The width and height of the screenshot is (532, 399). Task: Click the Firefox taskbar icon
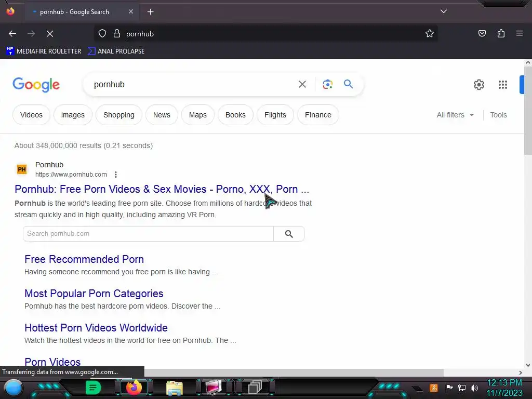(x=134, y=387)
